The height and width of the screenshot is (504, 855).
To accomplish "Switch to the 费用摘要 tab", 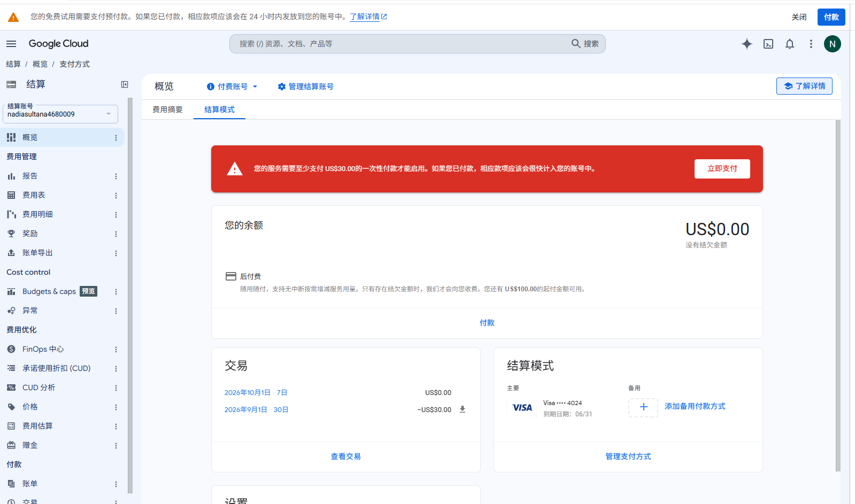I will [167, 110].
